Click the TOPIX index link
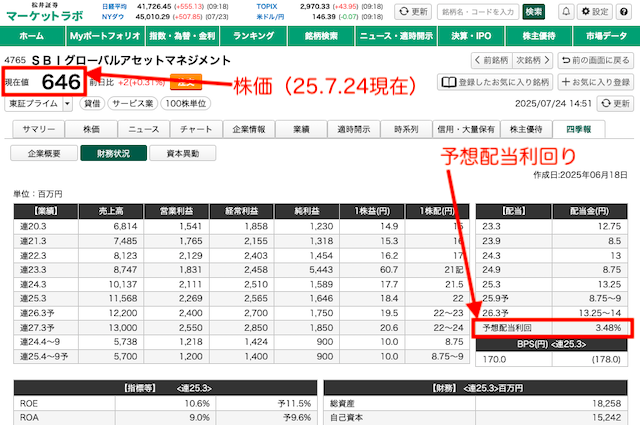The image size is (640, 425). [x=267, y=7]
